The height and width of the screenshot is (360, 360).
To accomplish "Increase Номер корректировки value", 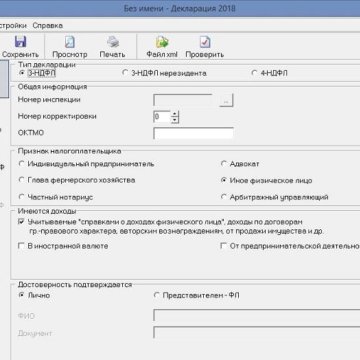I will tap(175, 114).
